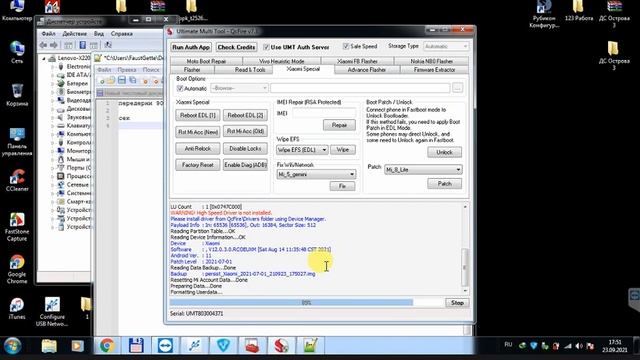
Task: Switch to UMT QcFire taskbar icon
Action: pyautogui.click(x=281, y=346)
